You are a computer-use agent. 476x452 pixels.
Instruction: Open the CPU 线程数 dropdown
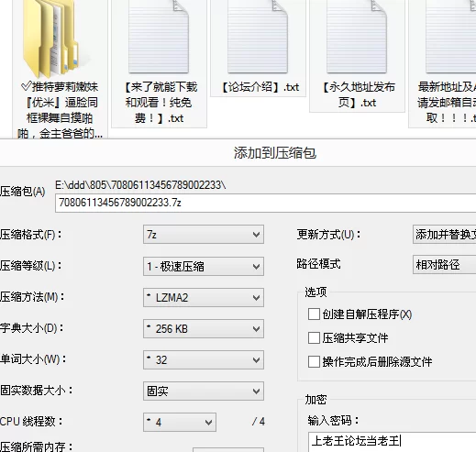(x=180, y=422)
